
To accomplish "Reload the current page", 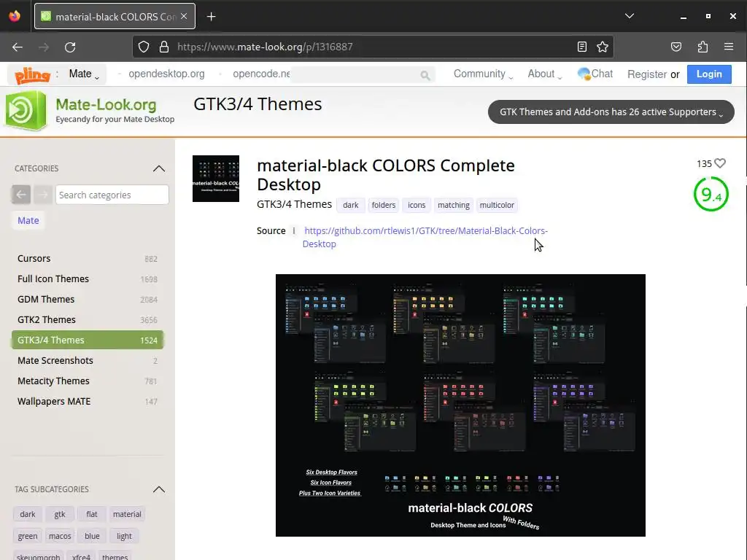I will pos(70,47).
